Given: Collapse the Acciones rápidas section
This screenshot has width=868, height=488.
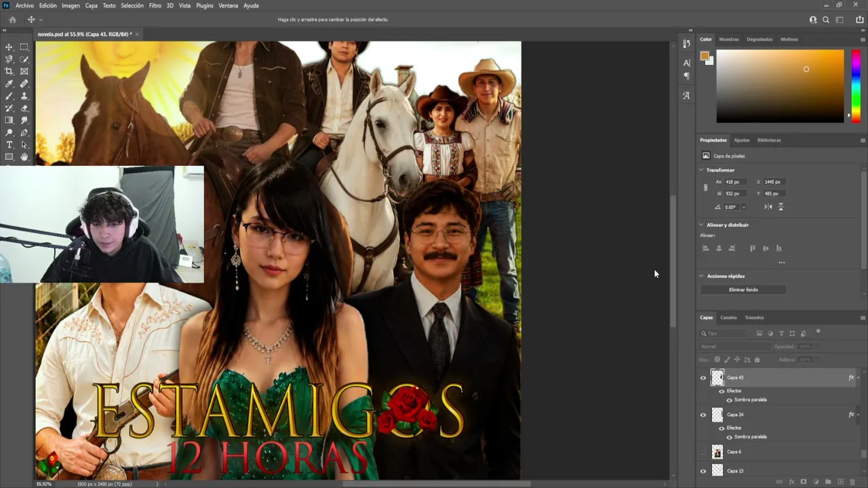Looking at the screenshot, I should [x=701, y=277].
